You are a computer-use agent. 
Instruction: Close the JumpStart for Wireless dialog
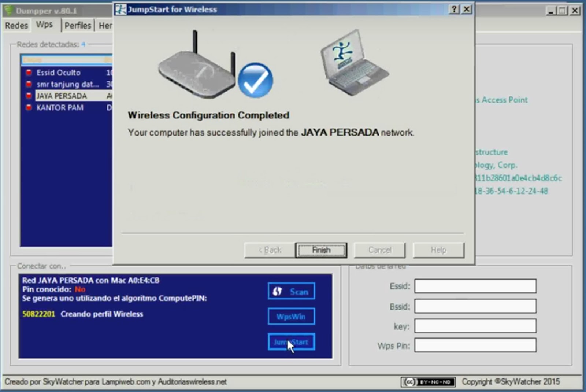[466, 9]
